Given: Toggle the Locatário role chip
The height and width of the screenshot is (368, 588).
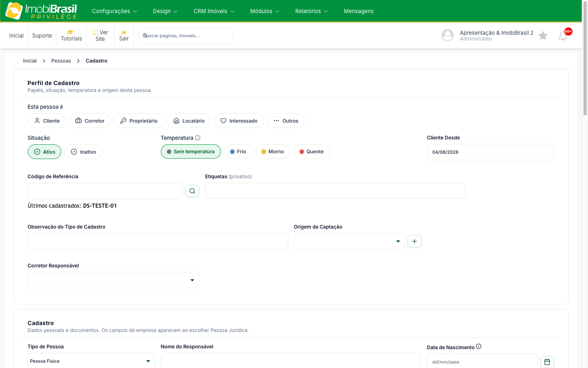Looking at the screenshot, I should (189, 121).
